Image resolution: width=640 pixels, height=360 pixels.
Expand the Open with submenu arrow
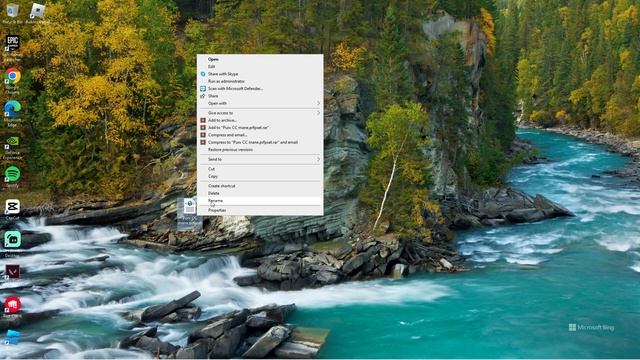tap(318, 103)
